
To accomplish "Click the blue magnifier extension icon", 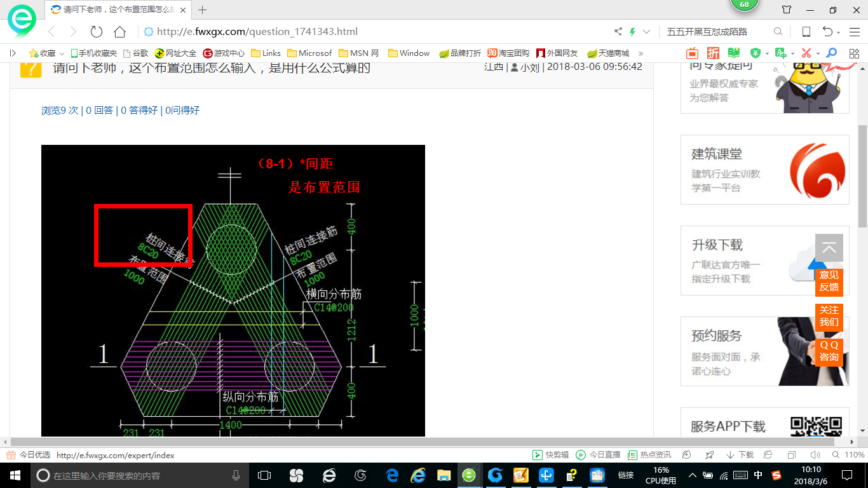I will [x=831, y=53].
